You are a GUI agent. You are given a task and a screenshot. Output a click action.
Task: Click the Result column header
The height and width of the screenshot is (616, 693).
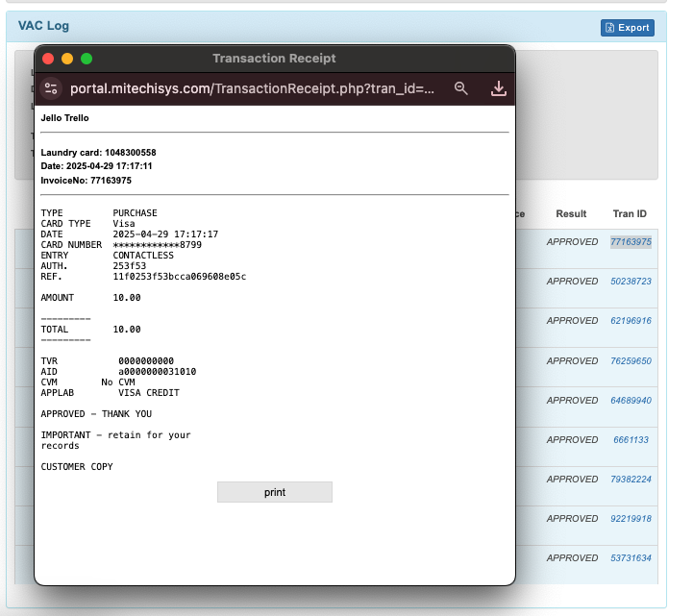pyautogui.click(x=571, y=213)
